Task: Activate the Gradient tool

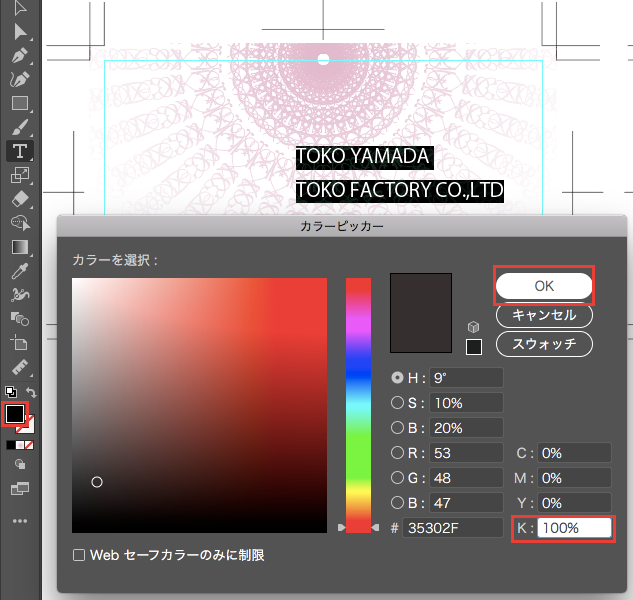Action: click(19, 247)
